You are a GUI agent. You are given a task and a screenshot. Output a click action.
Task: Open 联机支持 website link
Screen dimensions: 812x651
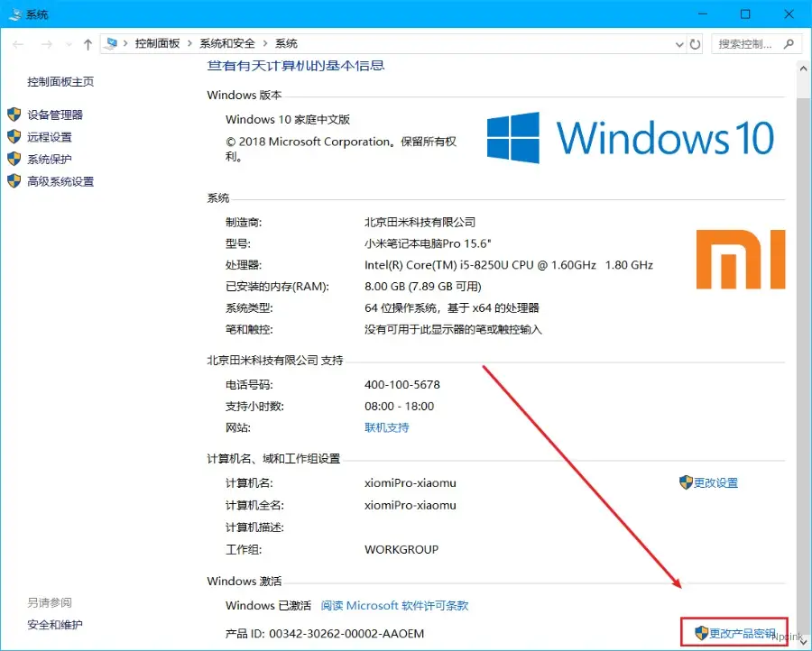tap(387, 427)
